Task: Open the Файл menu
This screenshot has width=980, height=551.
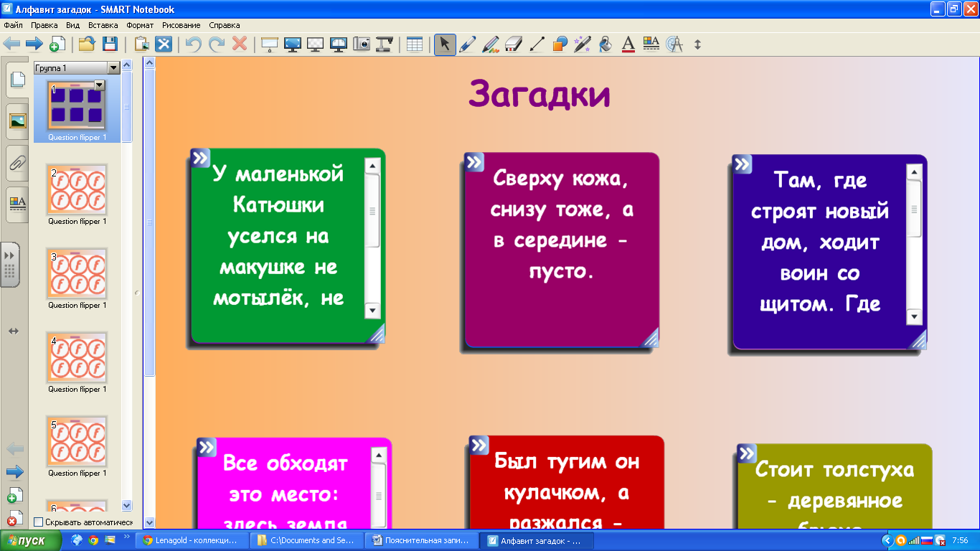Action: click(x=14, y=24)
